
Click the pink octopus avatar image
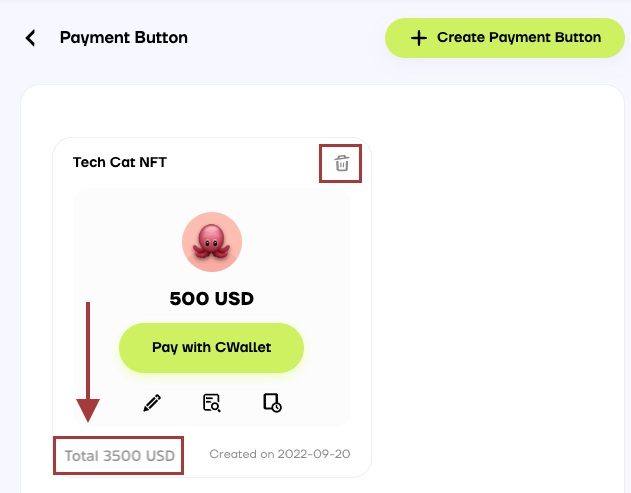pyautogui.click(x=211, y=242)
